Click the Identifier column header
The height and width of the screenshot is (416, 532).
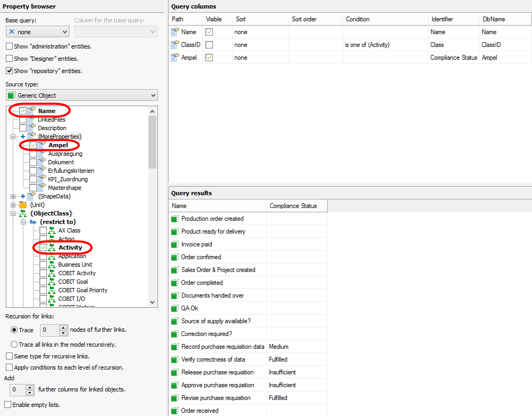[x=454, y=19]
